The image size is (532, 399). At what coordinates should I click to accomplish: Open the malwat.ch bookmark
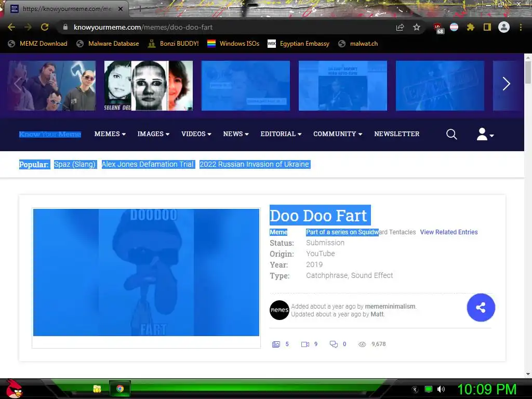click(x=358, y=44)
